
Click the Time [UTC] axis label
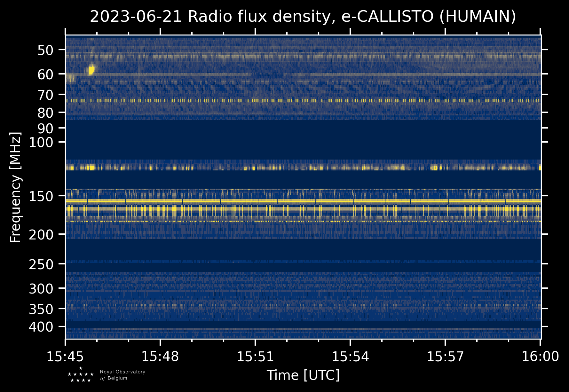point(303,375)
